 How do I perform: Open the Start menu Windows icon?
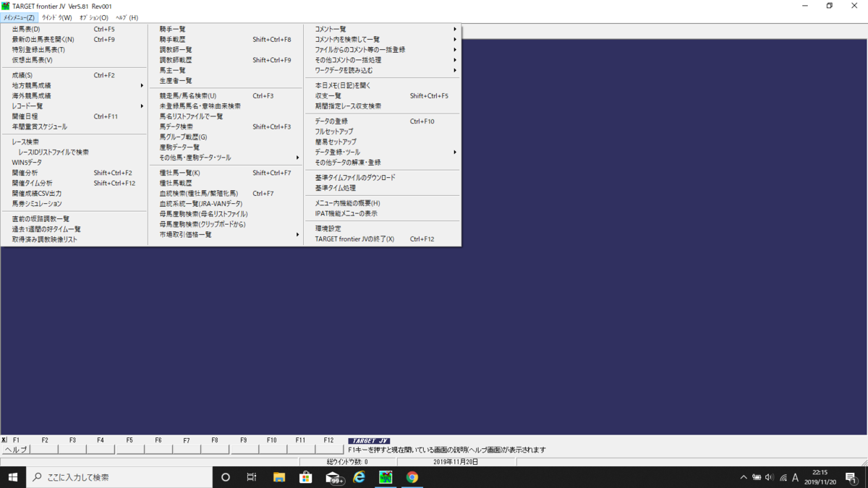point(13,477)
